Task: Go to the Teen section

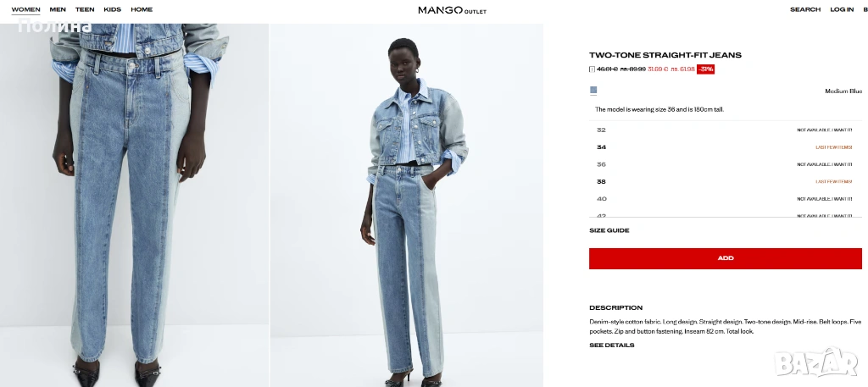Action: 85,9
